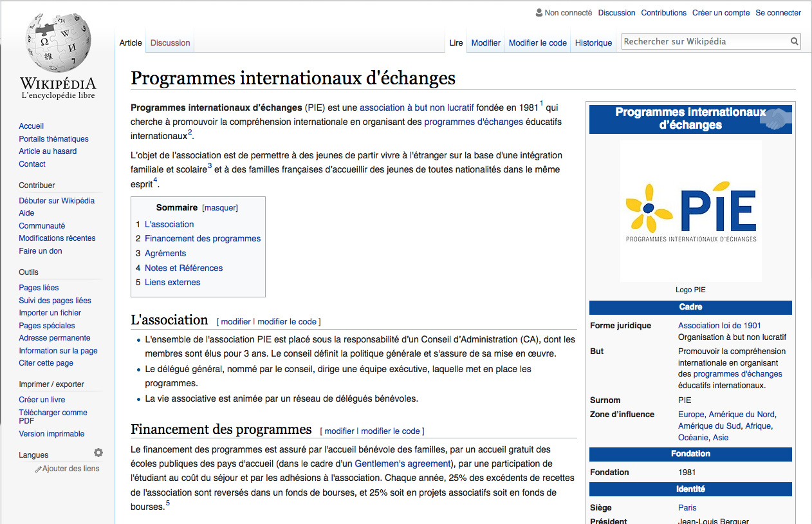Screen dimensions: 812x524
Task: Open Information sur la page
Action: click(59, 351)
